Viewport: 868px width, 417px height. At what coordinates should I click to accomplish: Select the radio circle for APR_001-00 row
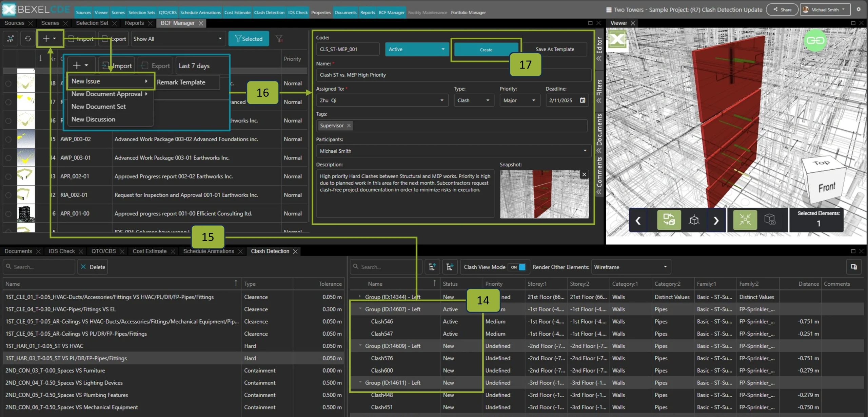pos(8,214)
